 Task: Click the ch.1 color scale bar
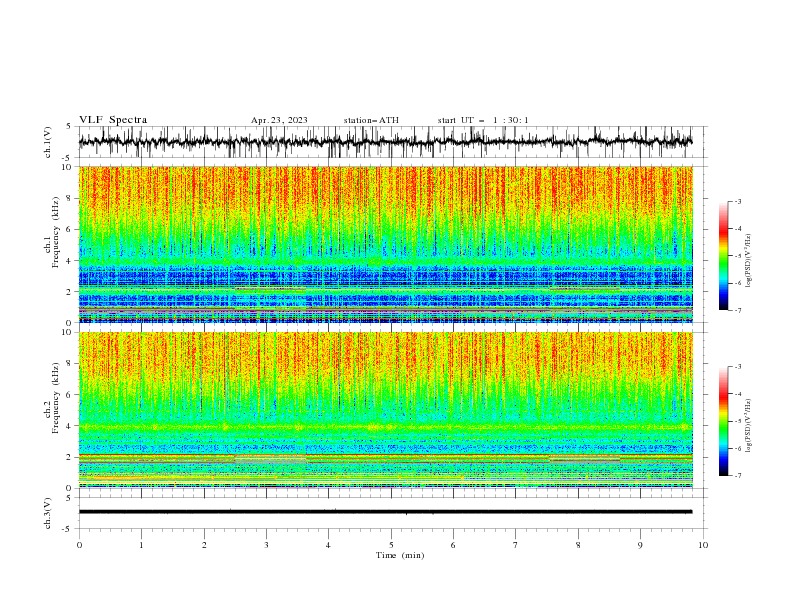click(724, 256)
